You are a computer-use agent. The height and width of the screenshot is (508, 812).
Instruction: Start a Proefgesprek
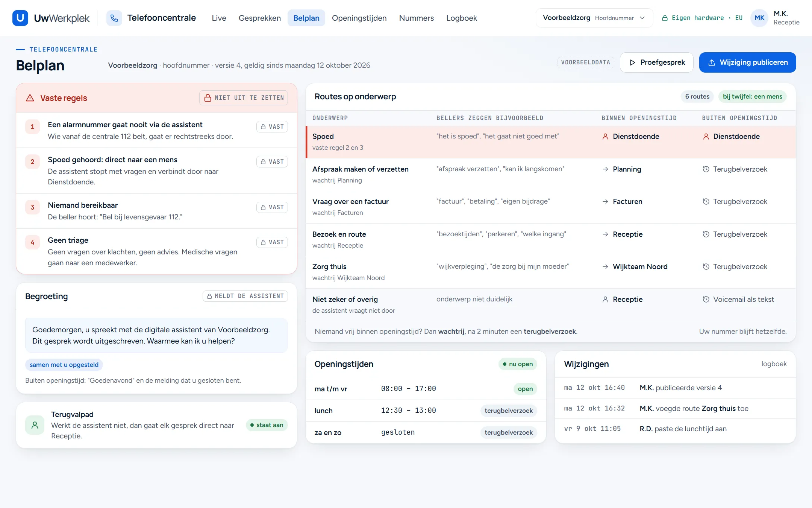[656, 62]
